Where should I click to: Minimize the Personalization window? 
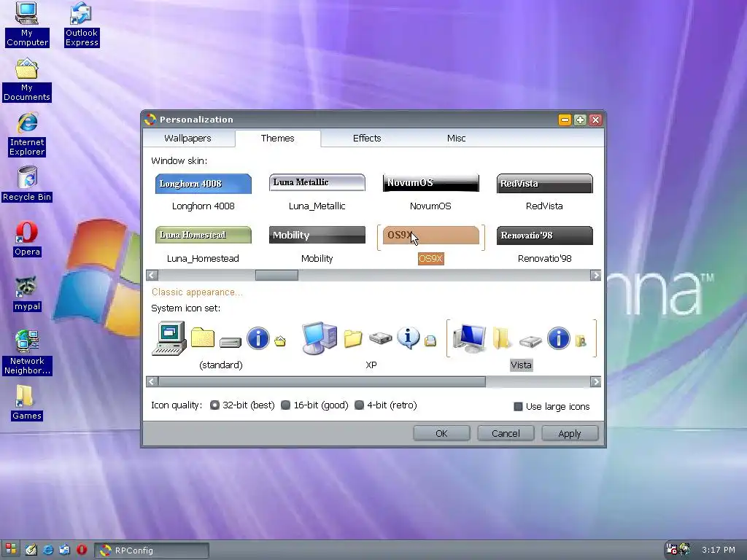[565, 120]
